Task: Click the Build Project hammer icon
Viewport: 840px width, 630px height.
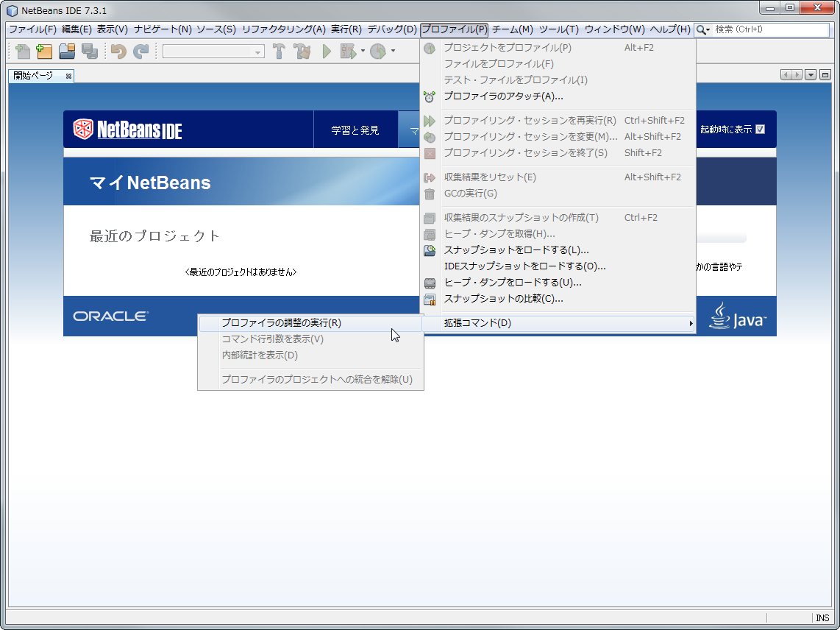Action: [278, 52]
